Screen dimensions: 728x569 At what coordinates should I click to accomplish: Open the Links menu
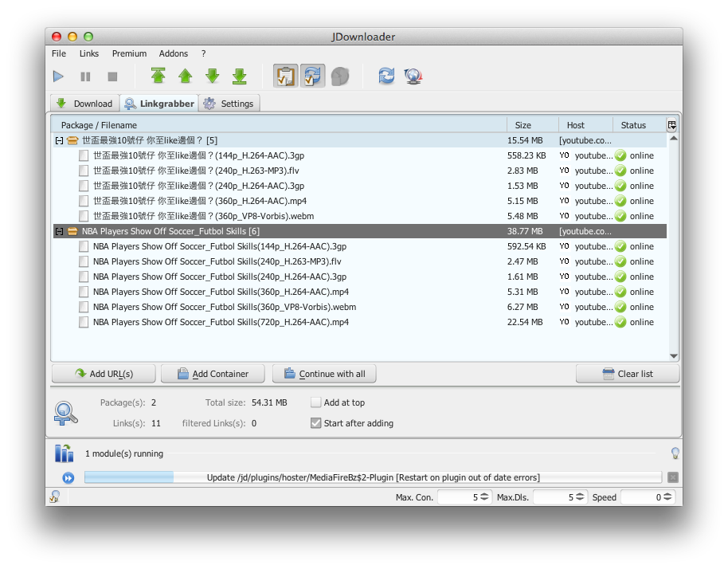coord(89,53)
